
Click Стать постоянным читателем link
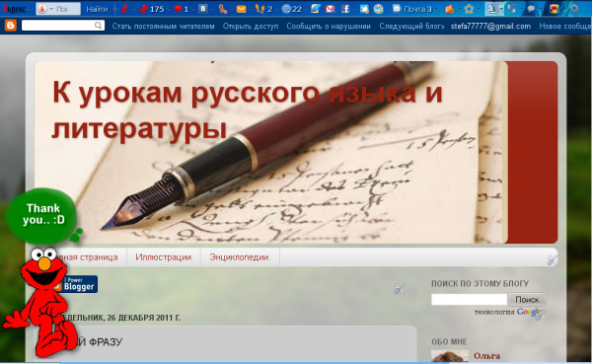point(163,26)
